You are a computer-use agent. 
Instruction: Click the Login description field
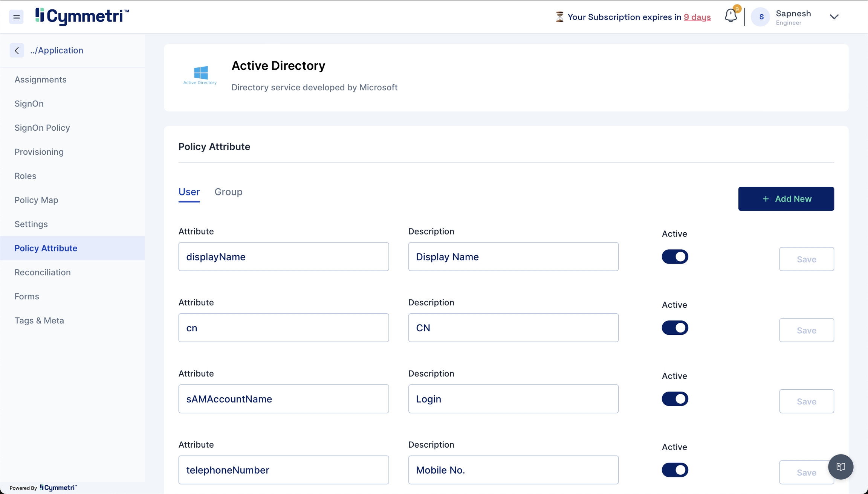coord(513,399)
